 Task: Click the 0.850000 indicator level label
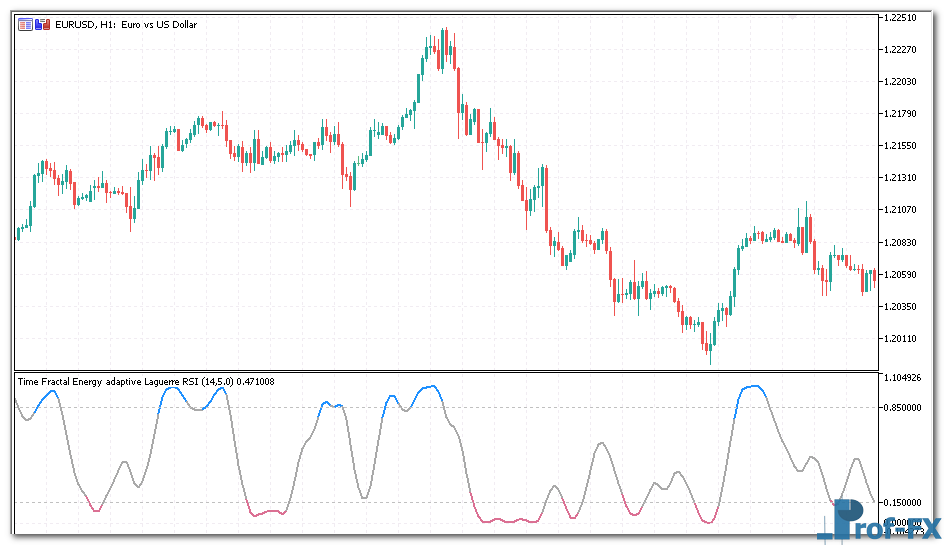[x=904, y=408]
